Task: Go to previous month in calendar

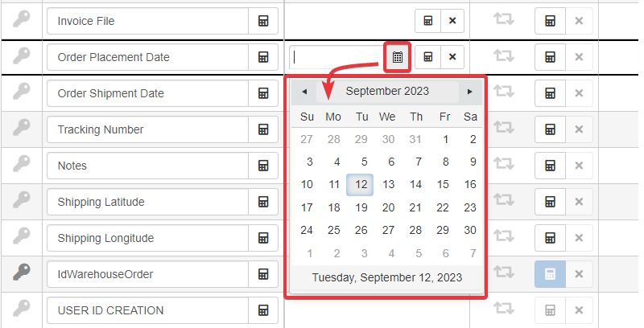Action: pyautogui.click(x=304, y=92)
